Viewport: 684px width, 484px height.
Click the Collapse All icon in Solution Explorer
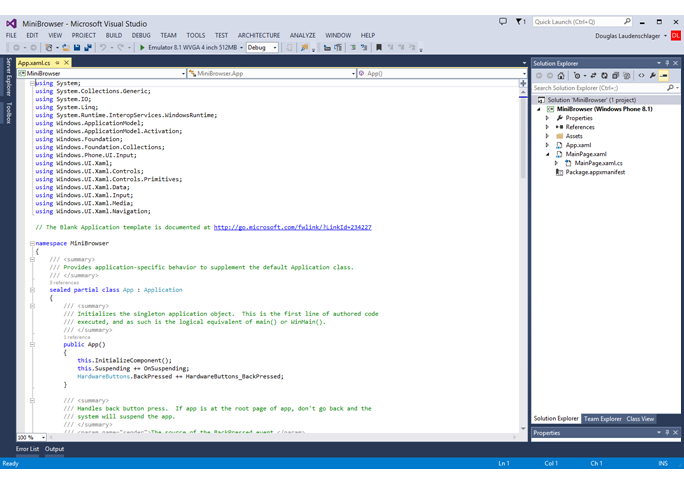point(615,76)
